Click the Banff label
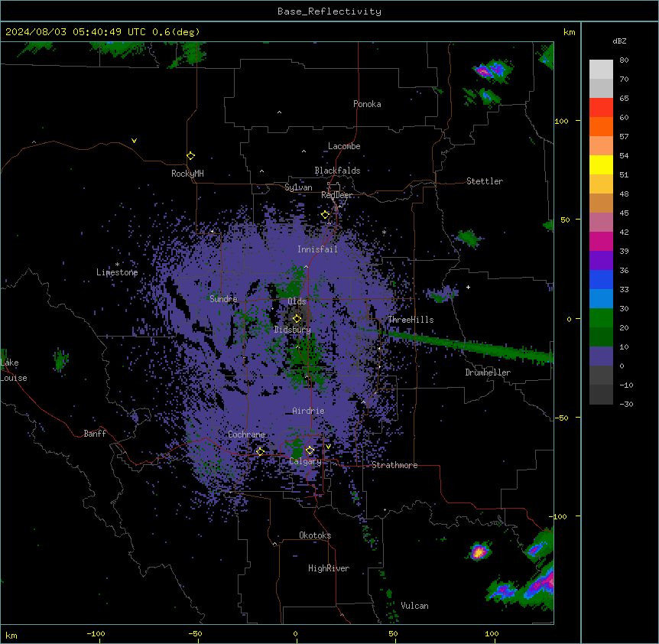Viewport: 659px width, 644px height. click(95, 434)
